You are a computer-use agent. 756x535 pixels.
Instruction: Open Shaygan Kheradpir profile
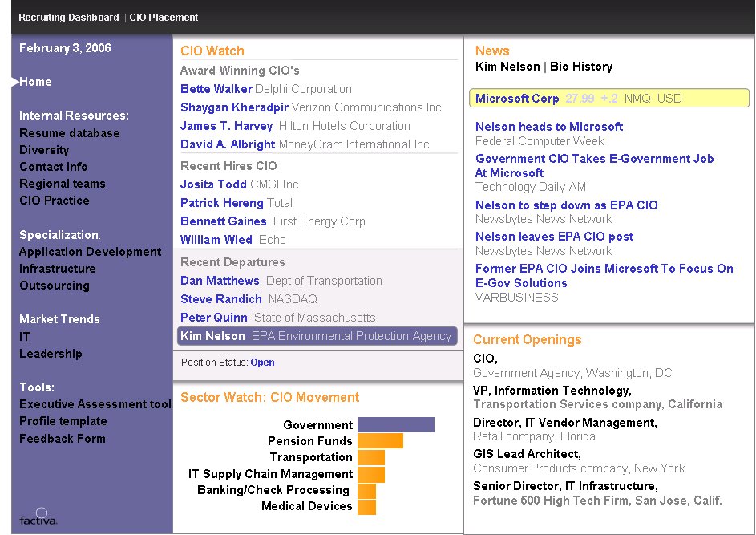click(x=234, y=107)
